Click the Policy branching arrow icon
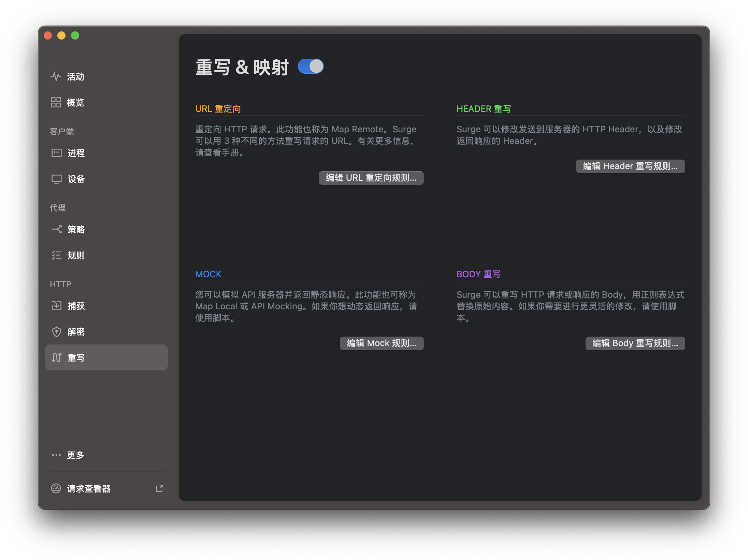748x560 pixels. pyautogui.click(x=56, y=229)
